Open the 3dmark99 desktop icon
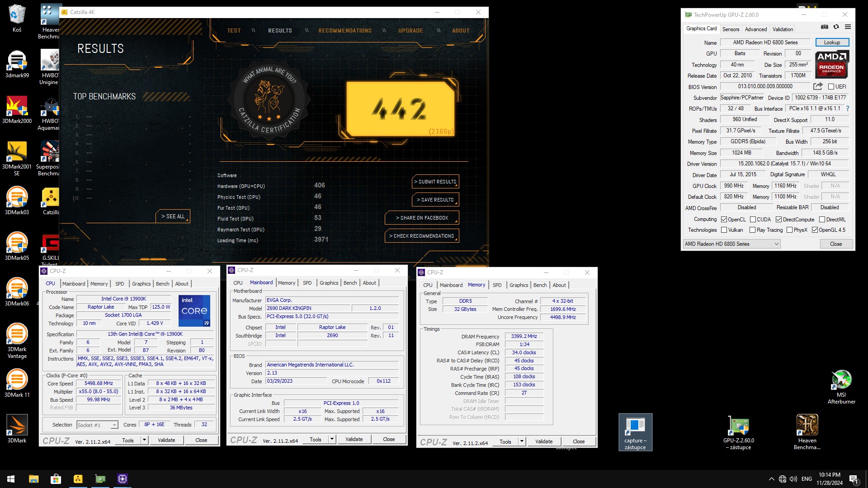868x488 pixels. [17, 64]
